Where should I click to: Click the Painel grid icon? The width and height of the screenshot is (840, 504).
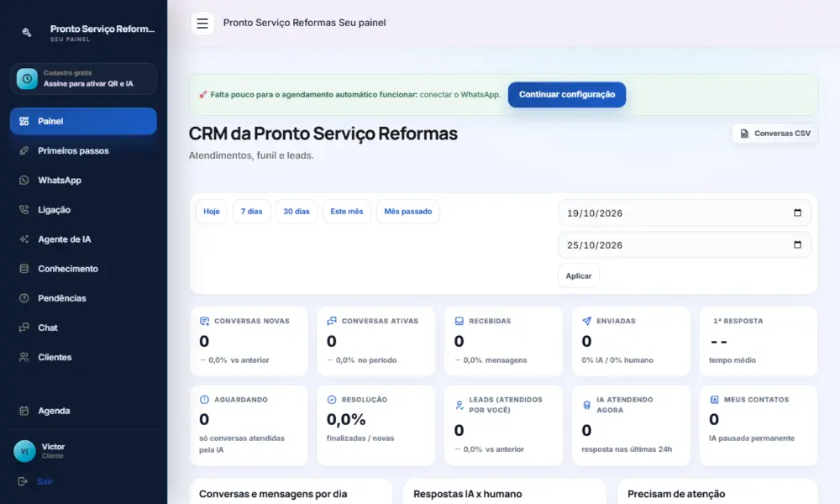click(x=24, y=121)
